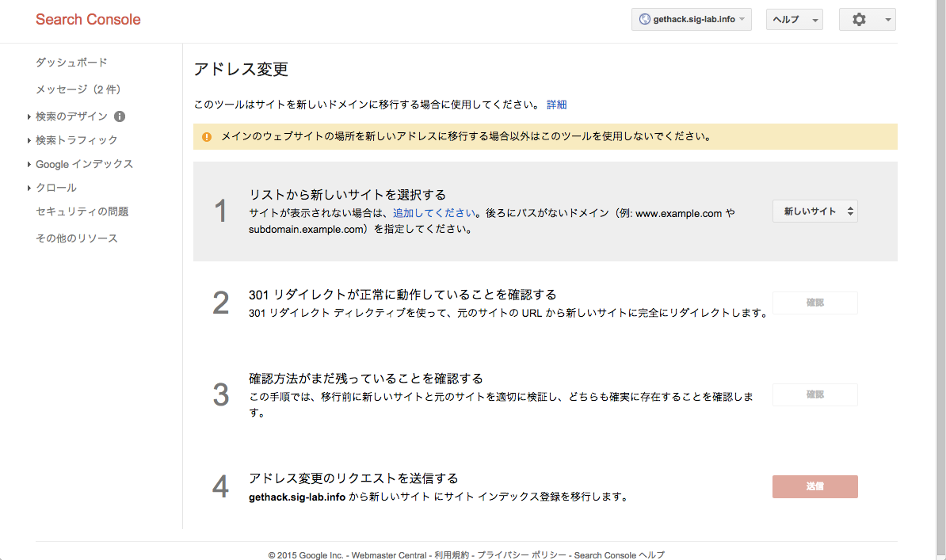
Task: Click the Webmaster Central footer link
Action: tap(388, 555)
